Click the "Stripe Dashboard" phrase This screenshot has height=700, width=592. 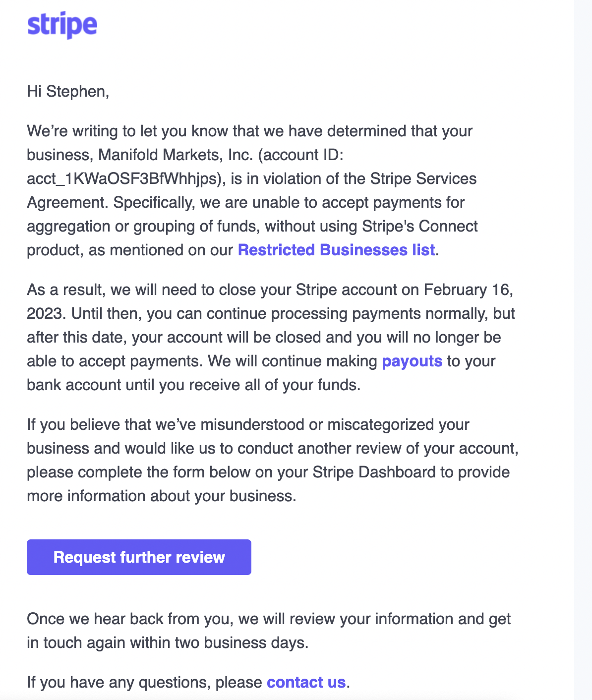click(x=374, y=472)
